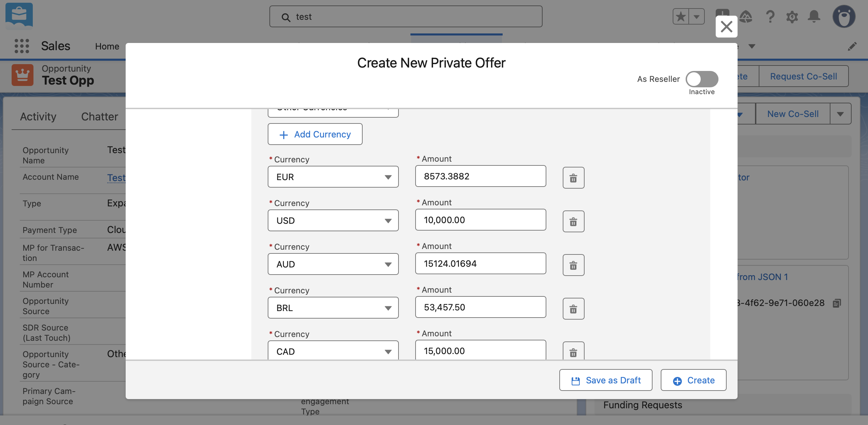This screenshot has width=868, height=425.
Task: Delete the EUR currency row
Action: [573, 178]
